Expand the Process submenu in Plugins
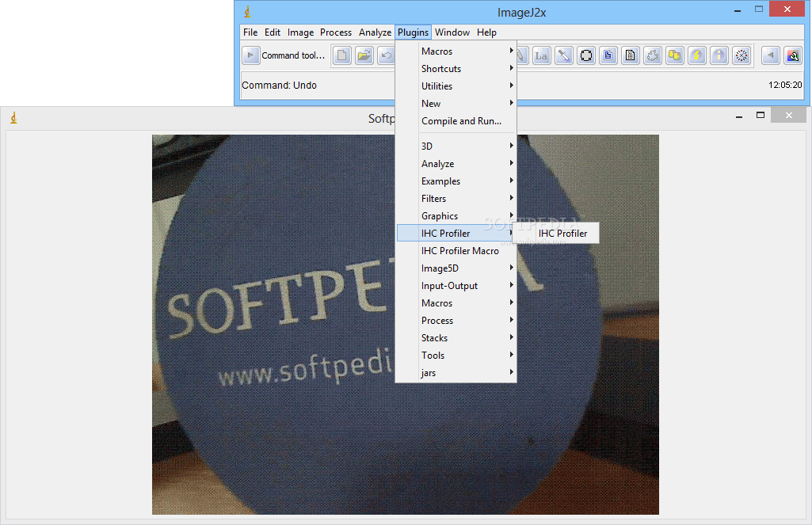The width and height of the screenshot is (812, 525). click(x=456, y=321)
